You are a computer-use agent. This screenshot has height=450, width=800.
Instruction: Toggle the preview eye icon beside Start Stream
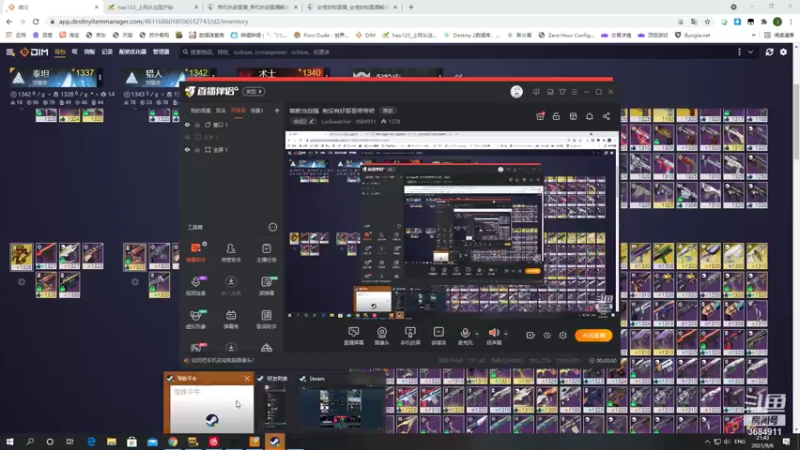click(x=546, y=335)
